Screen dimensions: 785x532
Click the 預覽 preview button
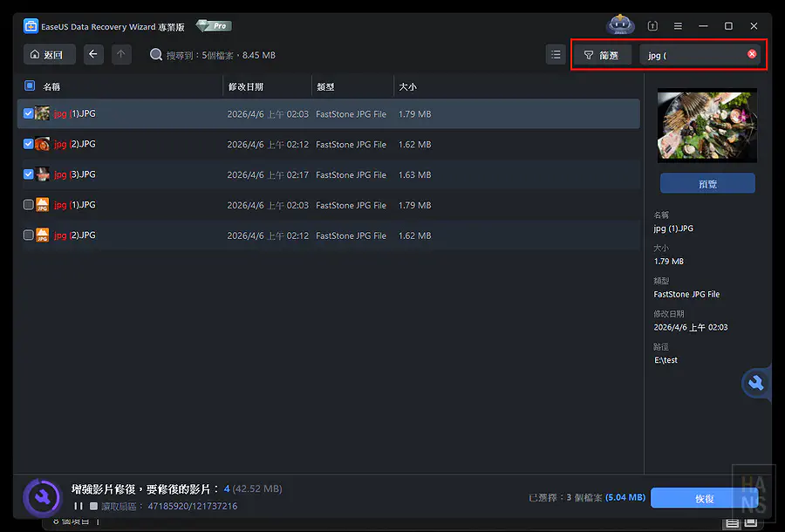[x=707, y=184]
